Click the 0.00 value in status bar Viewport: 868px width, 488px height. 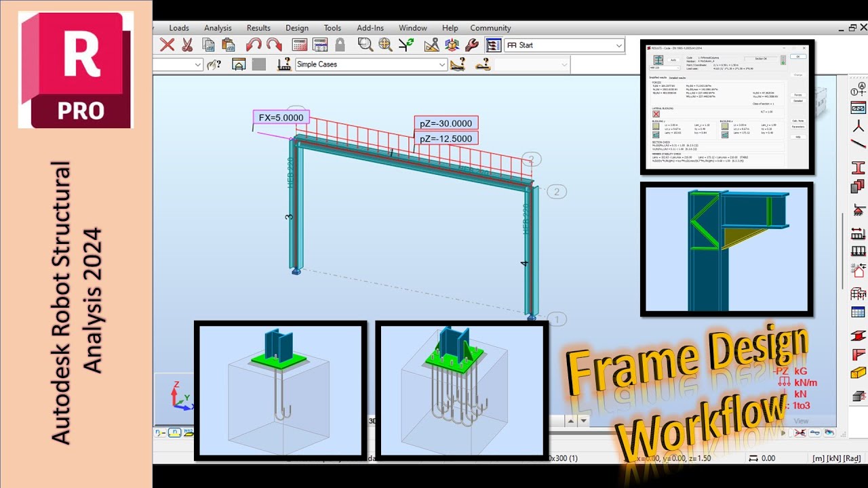[768, 458]
